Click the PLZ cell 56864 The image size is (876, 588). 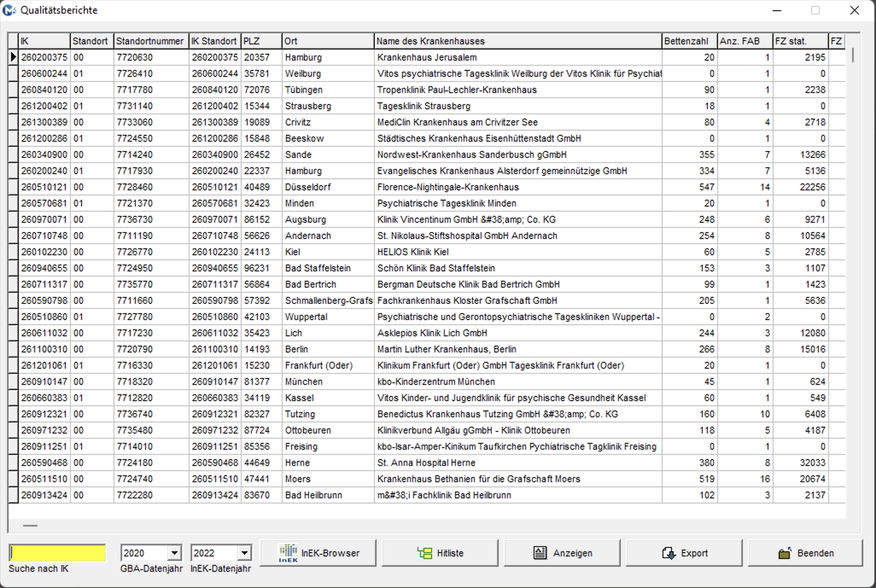262,284
